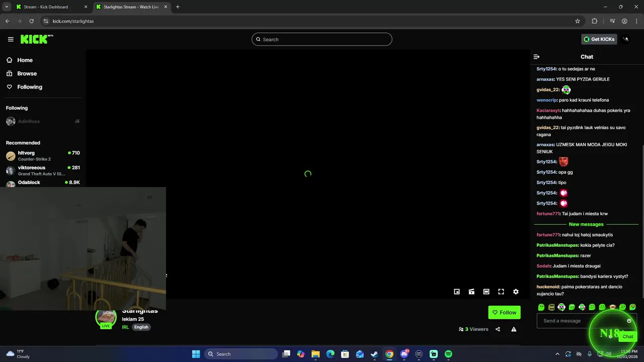
Task: Open the weather widget showing Cloudy
Action: point(18,354)
